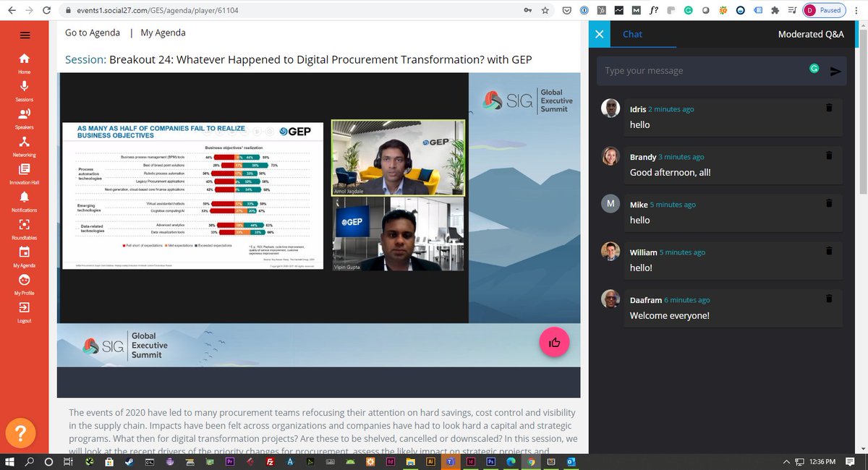Image resolution: width=868 pixels, height=470 pixels.
Task: Click the Amol Jagdale video feed
Action: pyautogui.click(x=398, y=158)
